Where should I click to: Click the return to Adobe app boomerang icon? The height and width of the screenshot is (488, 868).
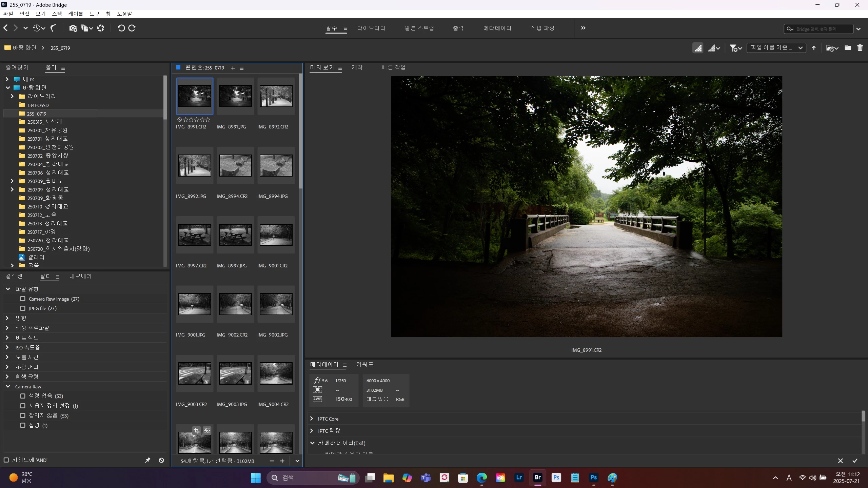click(x=53, y=28)
